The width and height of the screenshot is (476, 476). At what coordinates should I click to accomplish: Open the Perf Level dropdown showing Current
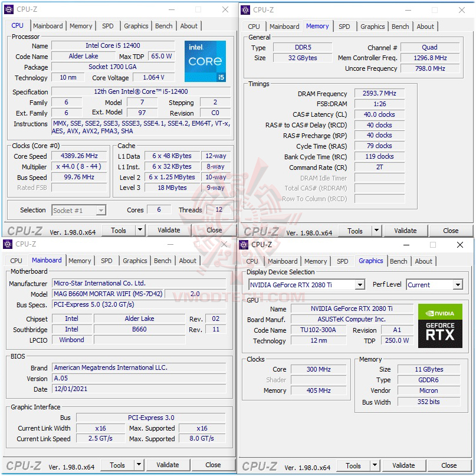(x=435, y=285)
